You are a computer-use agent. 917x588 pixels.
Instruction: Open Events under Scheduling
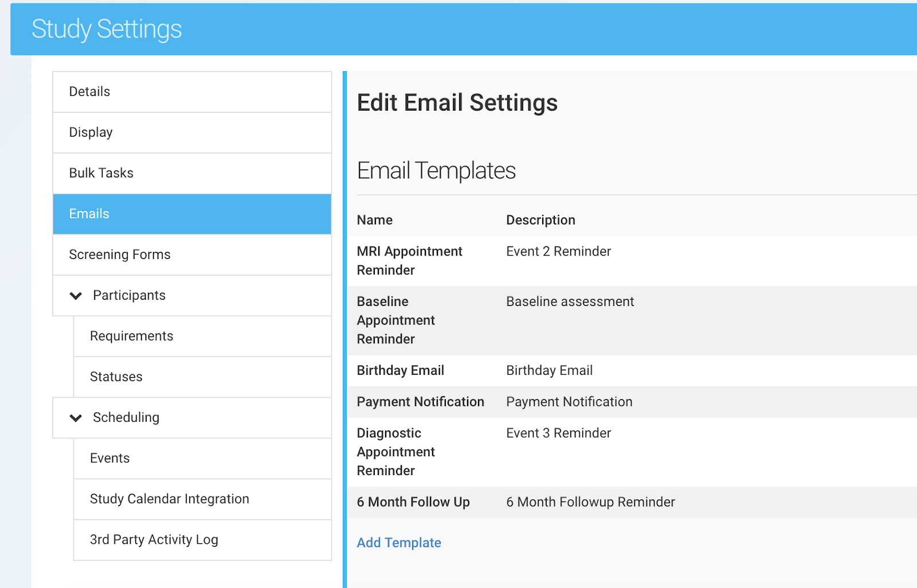[109, 458]
